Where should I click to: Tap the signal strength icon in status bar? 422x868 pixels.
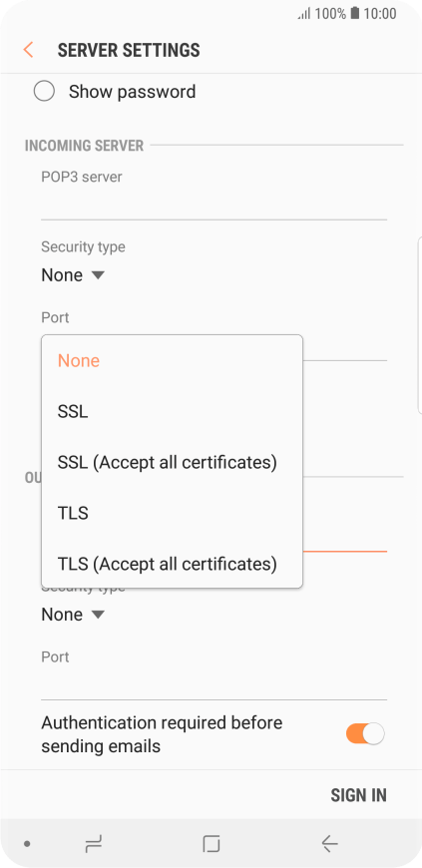(304, 14)
